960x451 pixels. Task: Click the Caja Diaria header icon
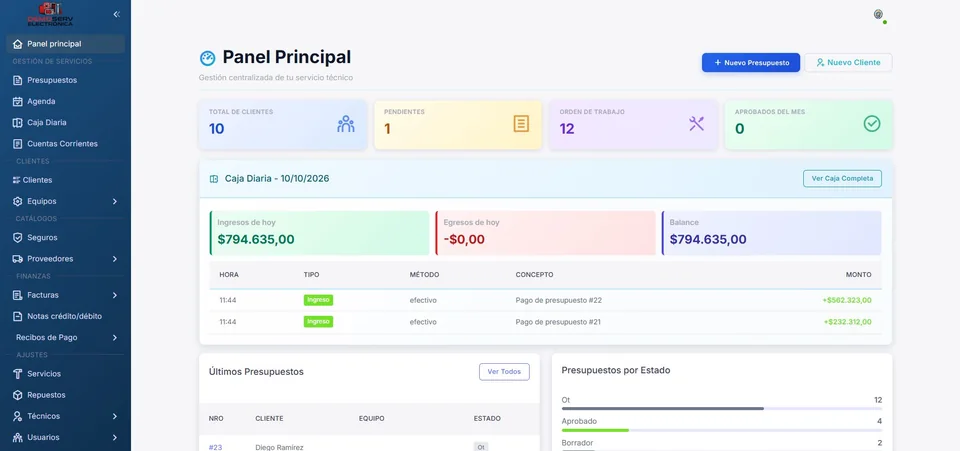pyautogui.click(x=214, y=179)
